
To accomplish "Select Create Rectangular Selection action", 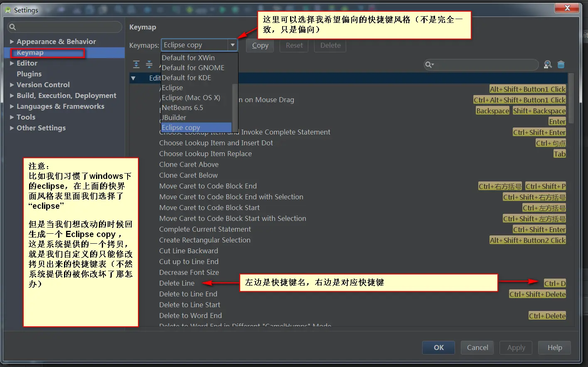I will coord(205,240).
